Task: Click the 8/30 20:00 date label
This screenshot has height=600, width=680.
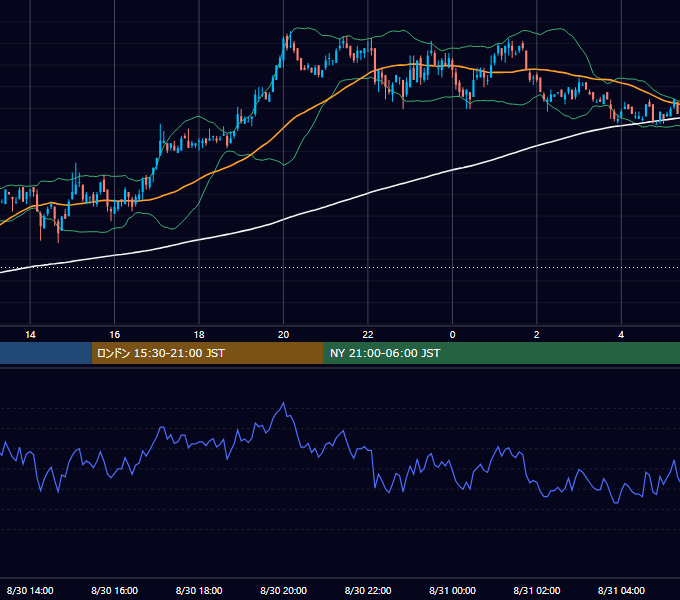Action: point(283,590)
